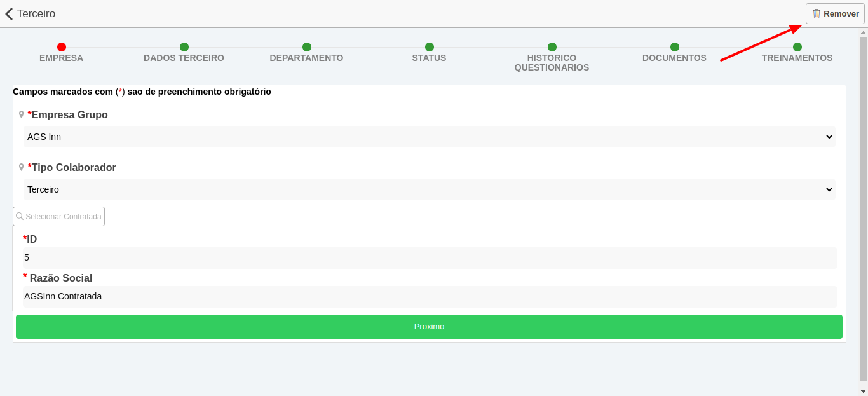Click the pin icon beside Empresa Grupo
Image resolution: width=868 pixels, height=396 pixels.
coord(21,114)
